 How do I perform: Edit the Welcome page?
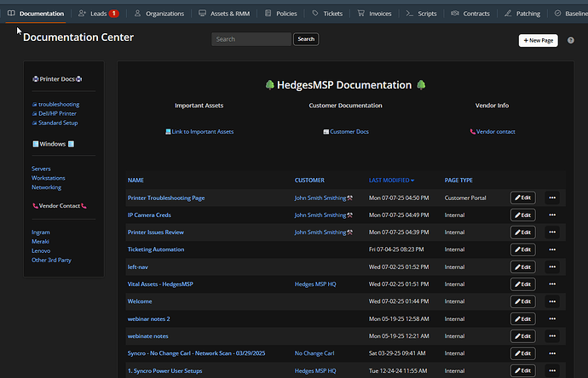[x=522, y=301]
